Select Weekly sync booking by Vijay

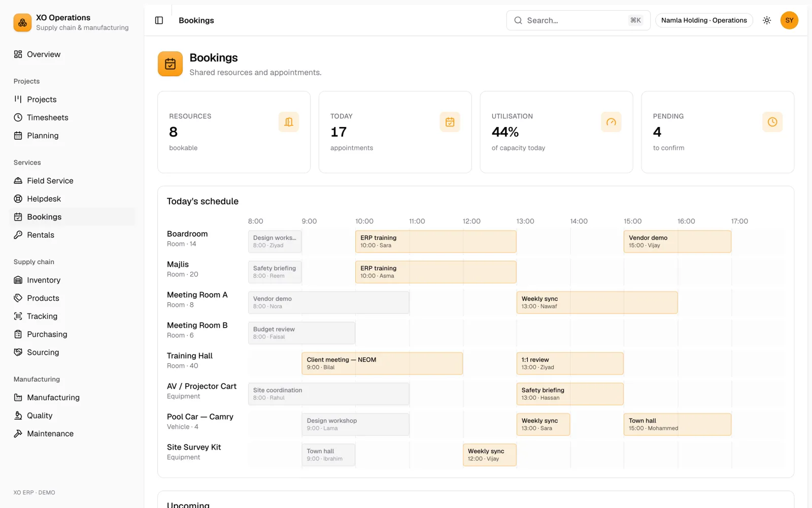tap(490, 455)
